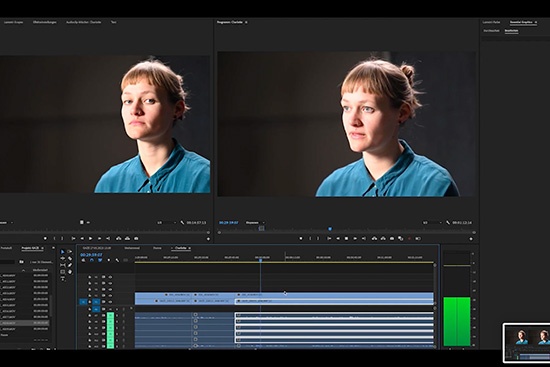The image size is (550, 367).
Task: Toggle the eye on the highlighted V1 track
Action: point(110,302)
